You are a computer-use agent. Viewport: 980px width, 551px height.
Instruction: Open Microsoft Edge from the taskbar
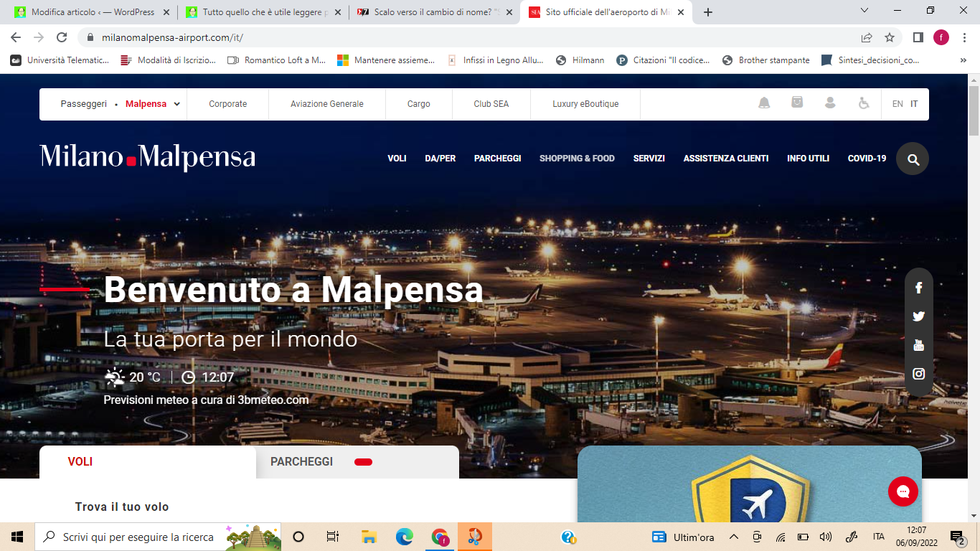(x=405, y=537)
